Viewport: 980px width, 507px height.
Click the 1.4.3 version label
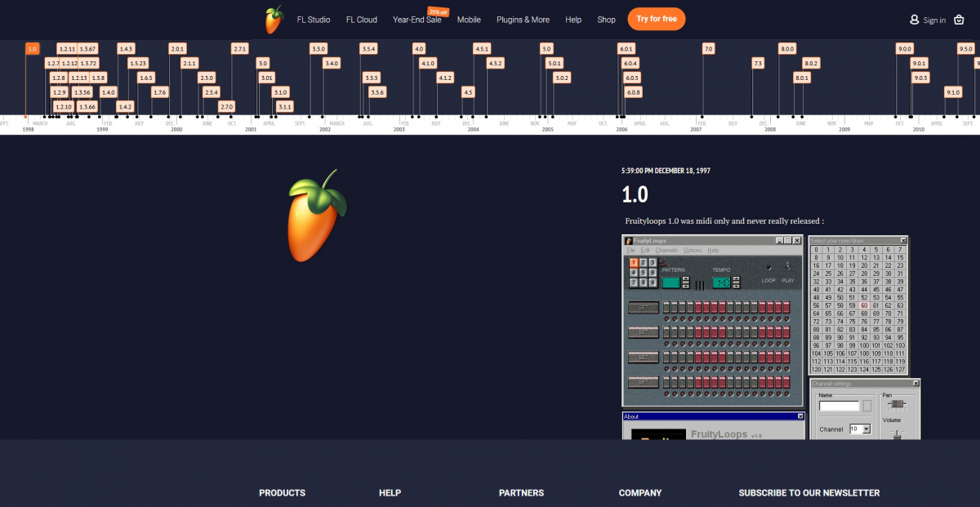coord(126,49)
